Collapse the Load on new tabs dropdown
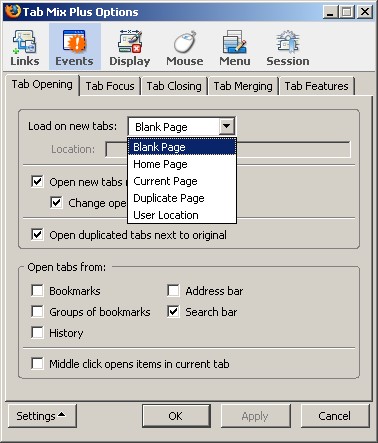The width and height of the screenshot is (378, 443). 227,126
